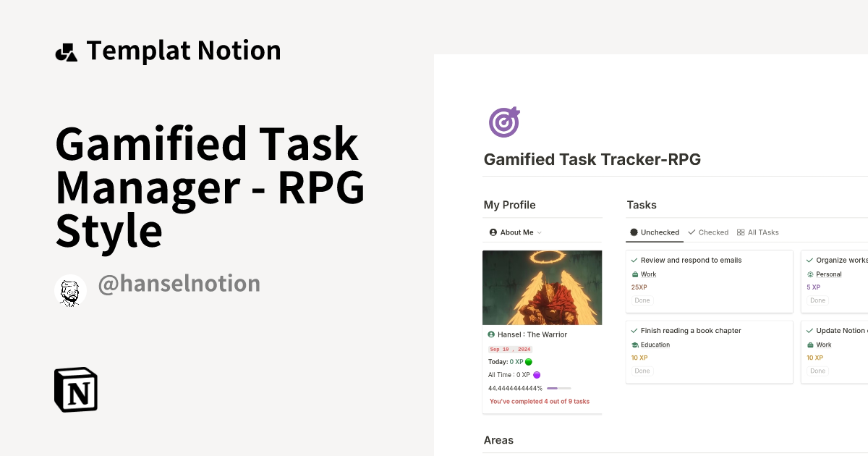
Task: Open the Checked tab's checkmark filter
Action: [x=691, y=232]
